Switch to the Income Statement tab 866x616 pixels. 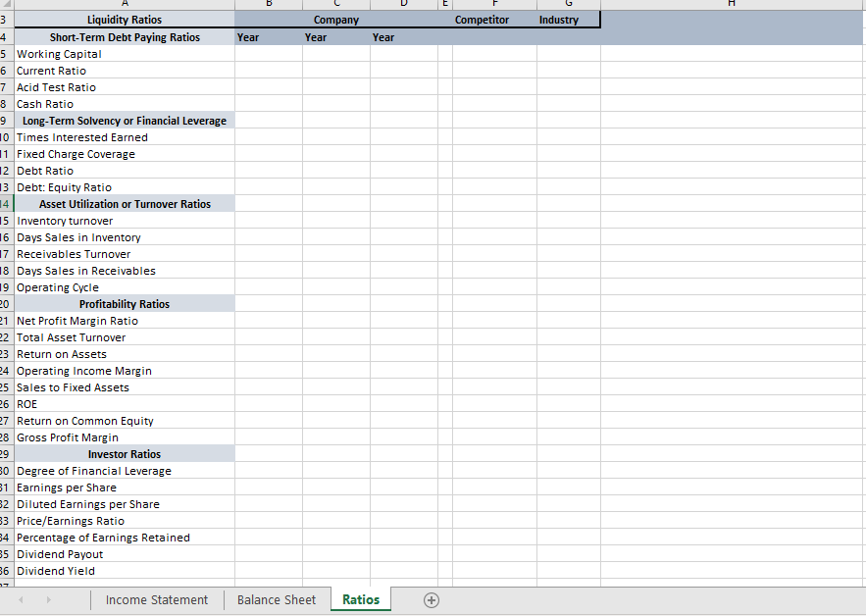pos(156,599)
